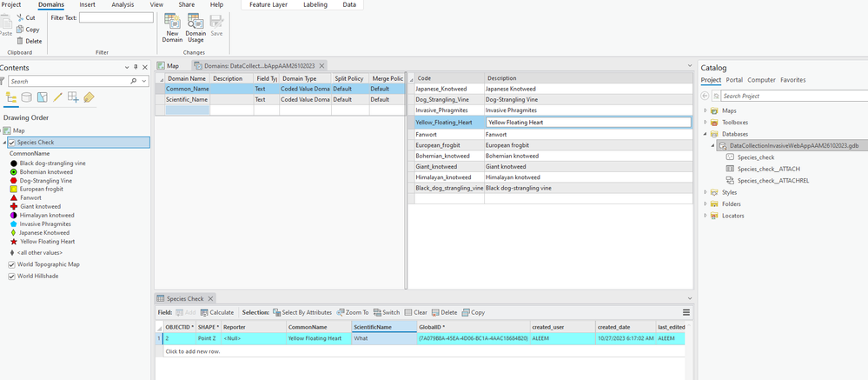Click the Filter Text input field
This screenshot has height=380, width=868.
pos(116,17)
